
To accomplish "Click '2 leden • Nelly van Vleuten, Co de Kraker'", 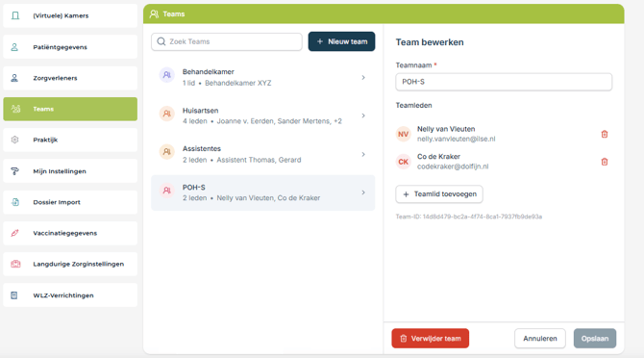I will 252,197.
